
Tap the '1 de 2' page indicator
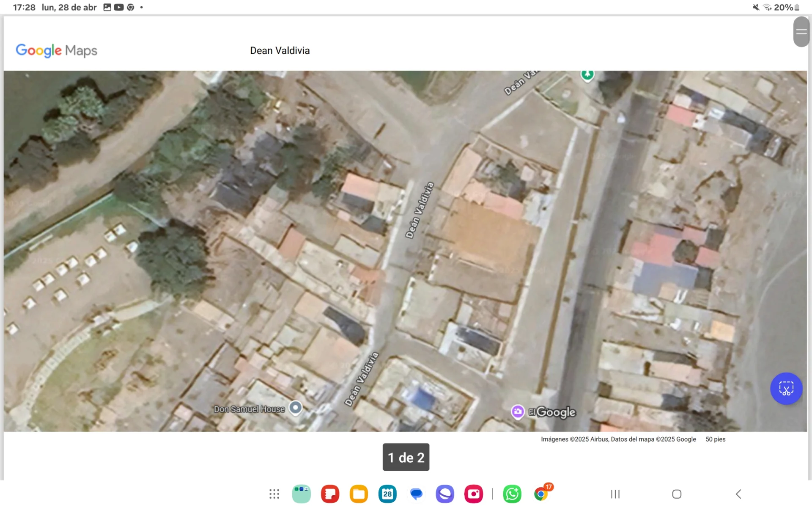coord(406,457)
